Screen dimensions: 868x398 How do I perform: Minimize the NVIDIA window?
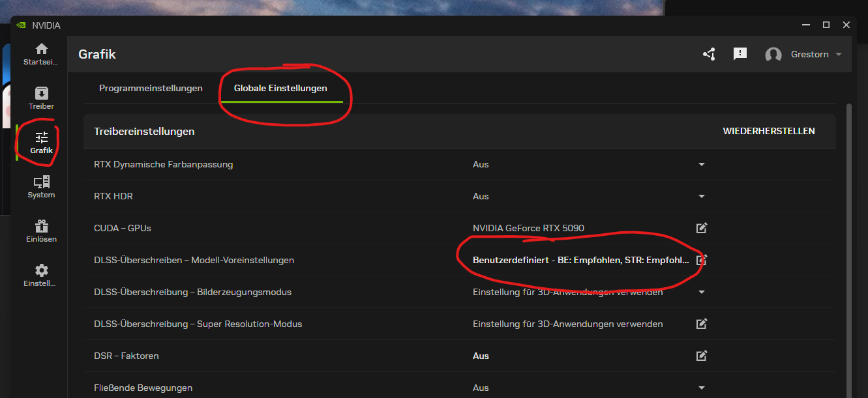(x=807, y=25)
